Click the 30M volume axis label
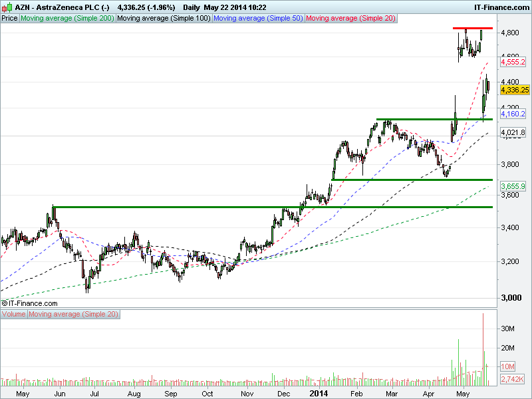 click(x=507, y=329)
